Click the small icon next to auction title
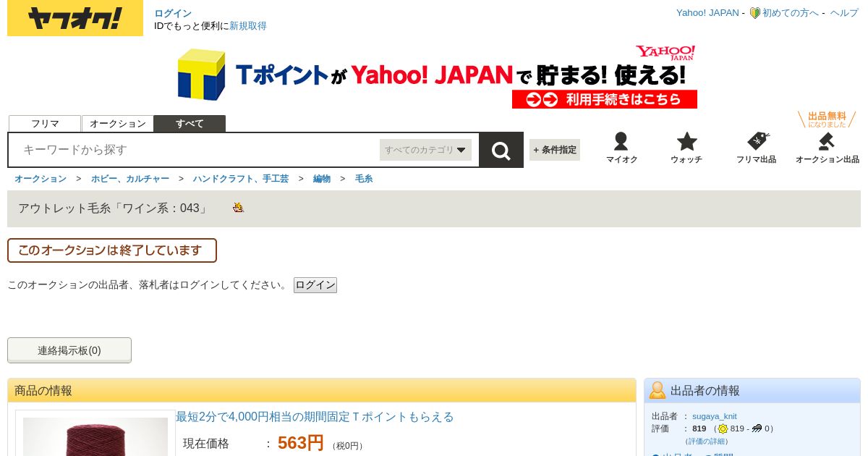868x456 pixels. pyautogui.click(x=238, y=208)
